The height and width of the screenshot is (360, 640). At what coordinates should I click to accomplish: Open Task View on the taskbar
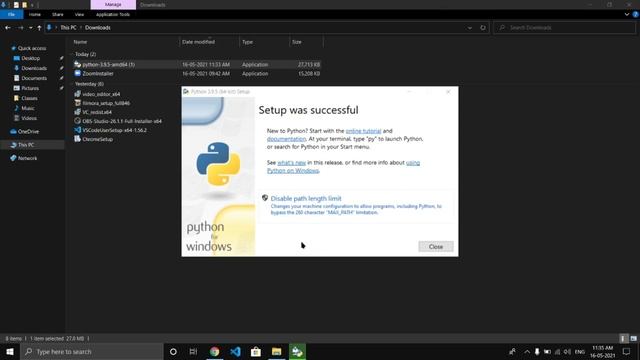pos(193,351)
